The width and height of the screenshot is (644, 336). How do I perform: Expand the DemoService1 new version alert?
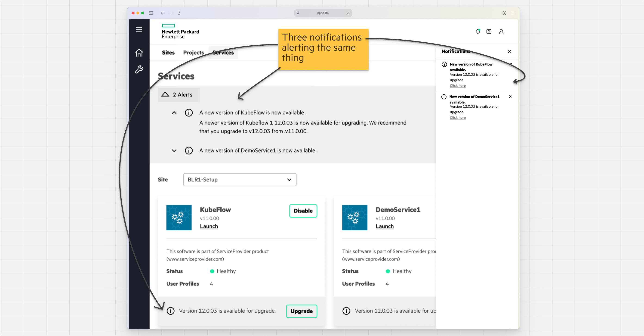[174, 151]
